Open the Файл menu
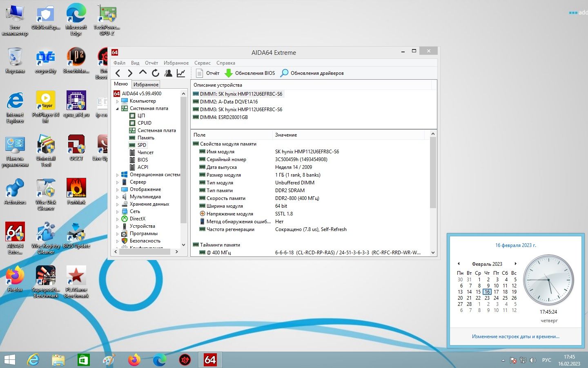Screen dimensions: 588x368 119,63
